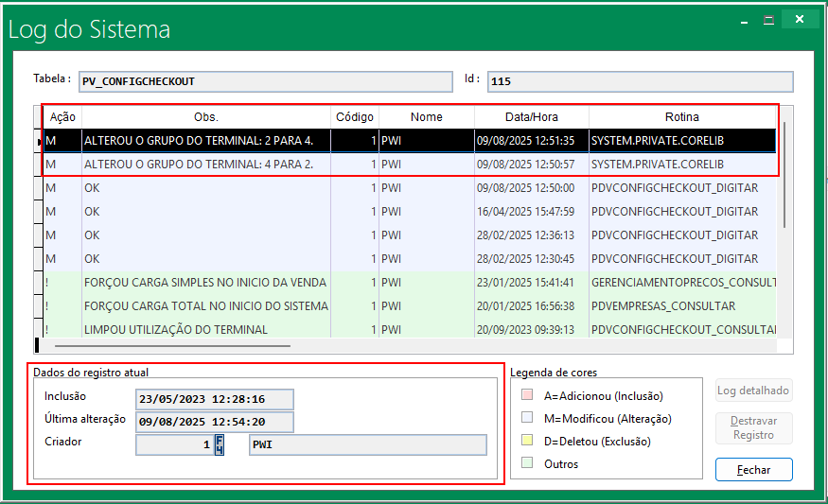Click the Obs. column header
Screen dimensions: 828x504
coord(205,116)
